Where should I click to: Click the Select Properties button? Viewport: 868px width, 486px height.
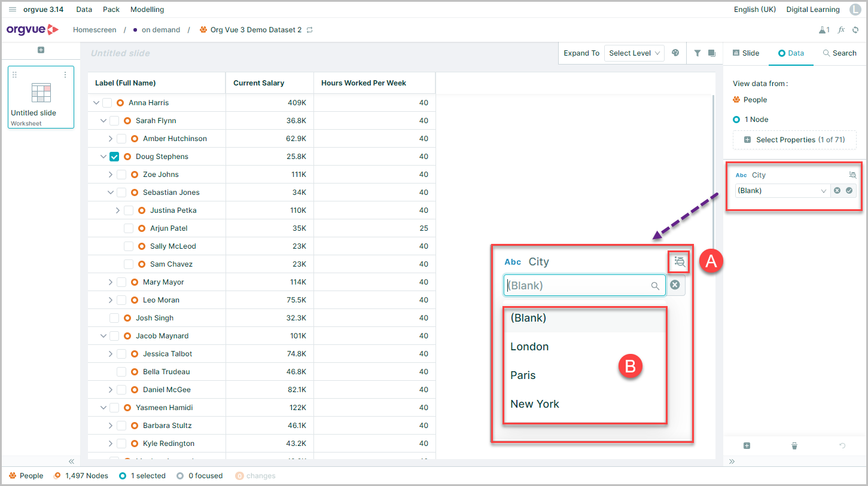click(794, 140)
